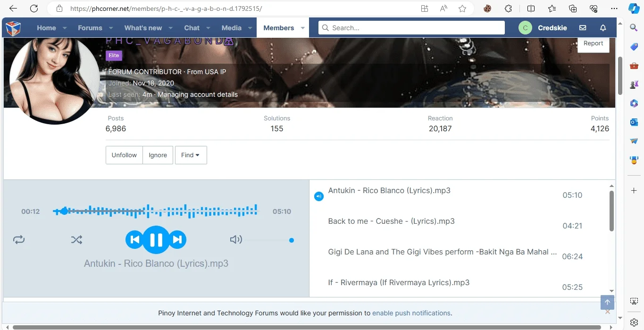Reload the page with refresh icon

click(34, 8)
